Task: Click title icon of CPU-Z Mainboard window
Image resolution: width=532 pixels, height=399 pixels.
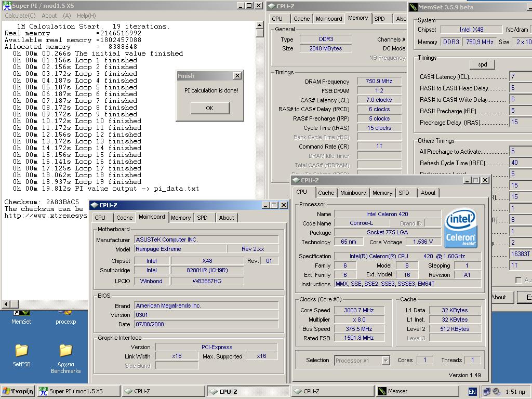Action: coord(95,205)
